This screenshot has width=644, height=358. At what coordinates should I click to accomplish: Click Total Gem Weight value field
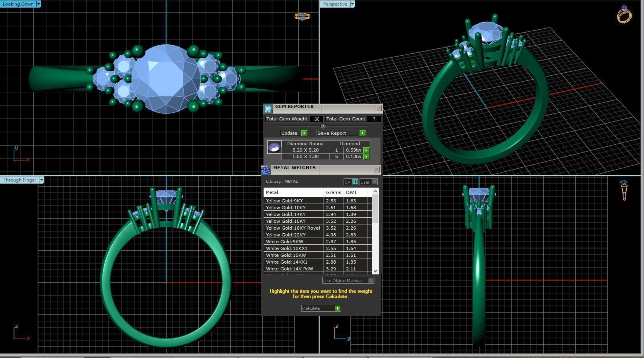(x=316, y=119)
